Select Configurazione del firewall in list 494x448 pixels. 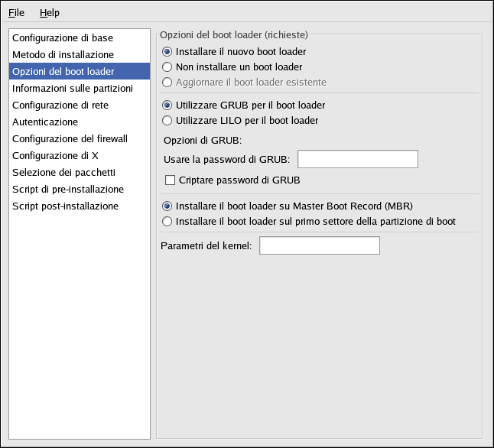(x=80, y=138)
